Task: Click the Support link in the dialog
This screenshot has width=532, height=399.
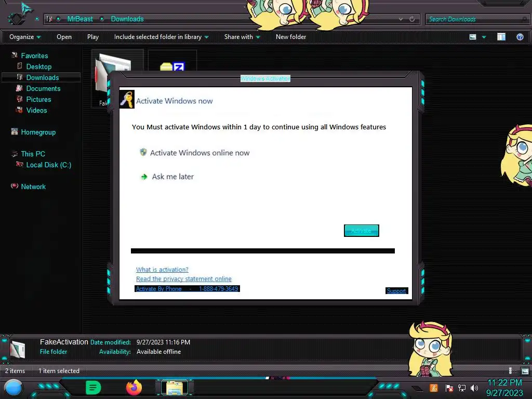Action: click(x=396, y=291)
